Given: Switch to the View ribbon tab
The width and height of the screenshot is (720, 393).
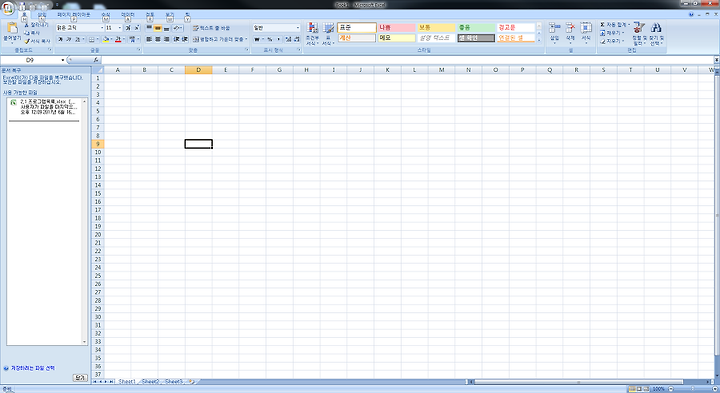Looking at the screenshot, I should (170, 15).
